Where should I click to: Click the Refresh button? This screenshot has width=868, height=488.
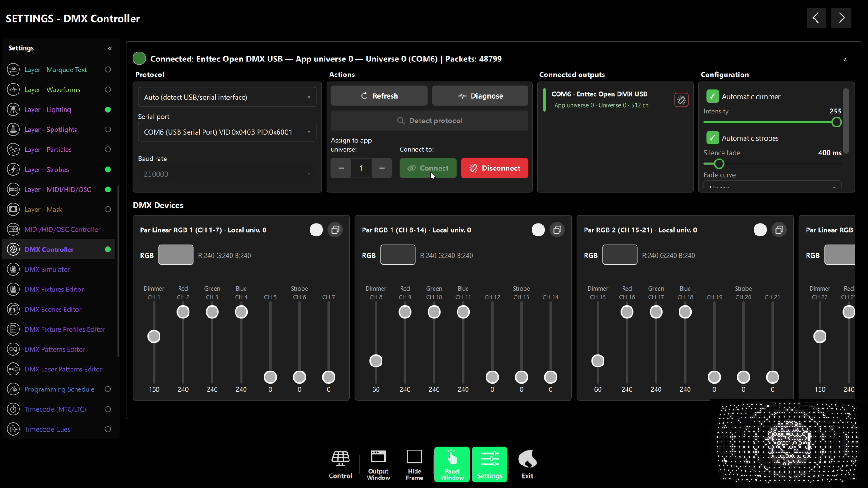(379, 96)
